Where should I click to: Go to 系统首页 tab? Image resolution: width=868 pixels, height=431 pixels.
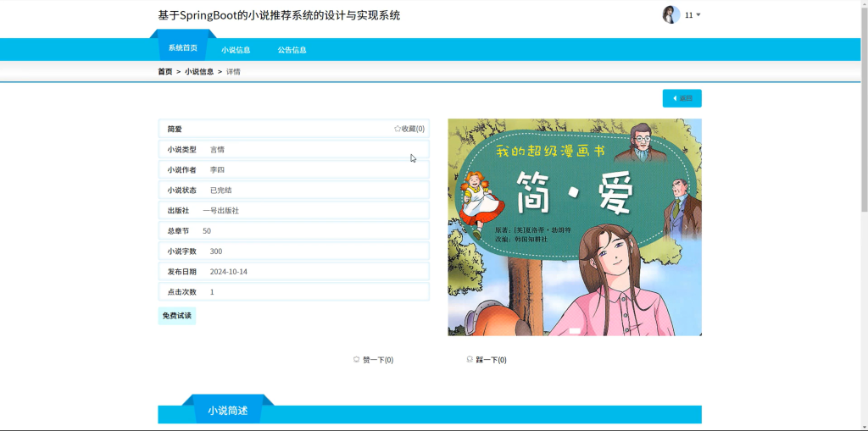pyautogui.click(x=183, y=48)
